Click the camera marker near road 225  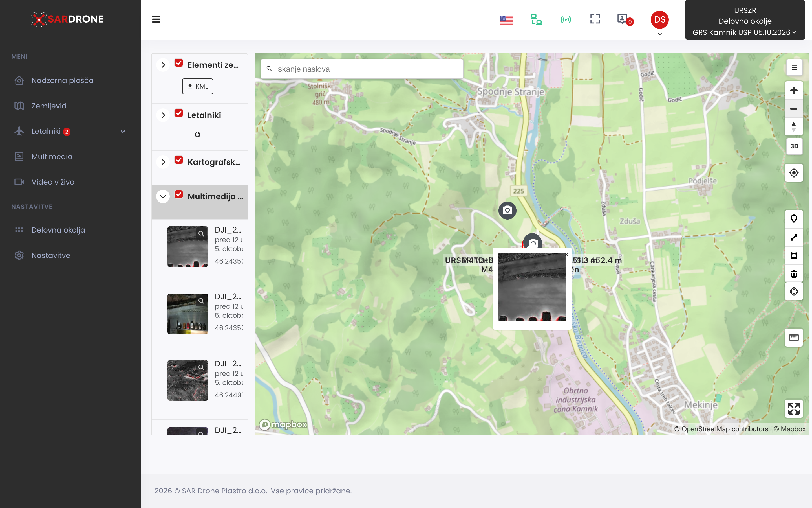[507, 210]
